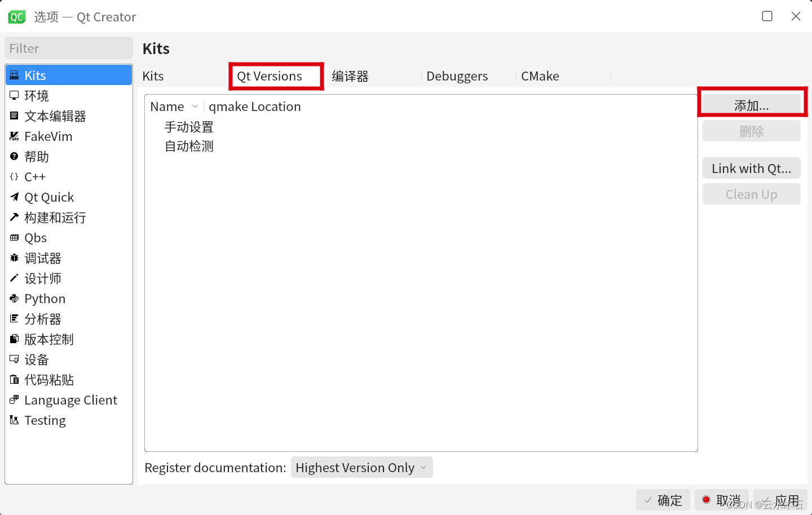The height and width of the screenshot is (515, 812).
Task: Open the 文本编辑器 category icon
Action: [14, 116]
